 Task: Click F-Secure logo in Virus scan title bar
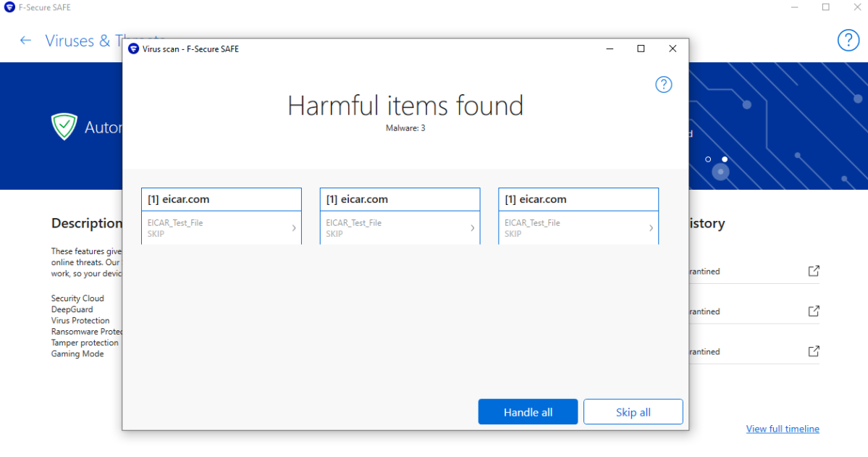coord(133,49)
